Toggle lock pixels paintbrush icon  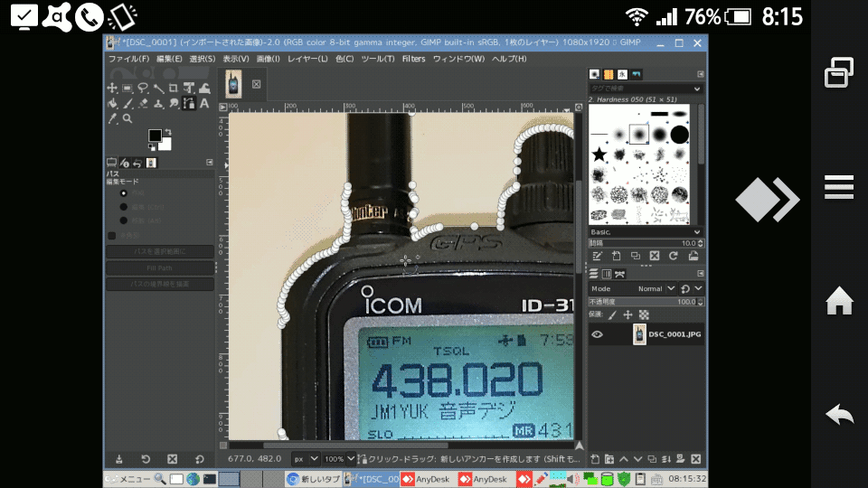612,314
